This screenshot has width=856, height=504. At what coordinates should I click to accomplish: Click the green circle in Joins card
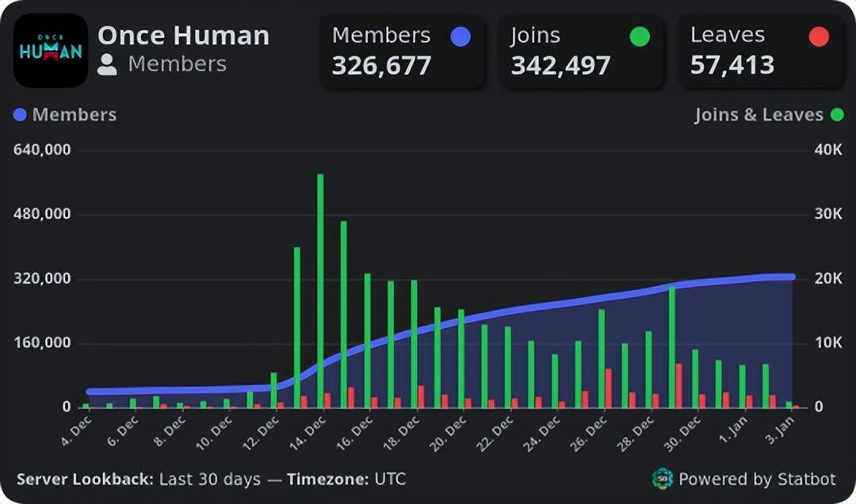639,36
